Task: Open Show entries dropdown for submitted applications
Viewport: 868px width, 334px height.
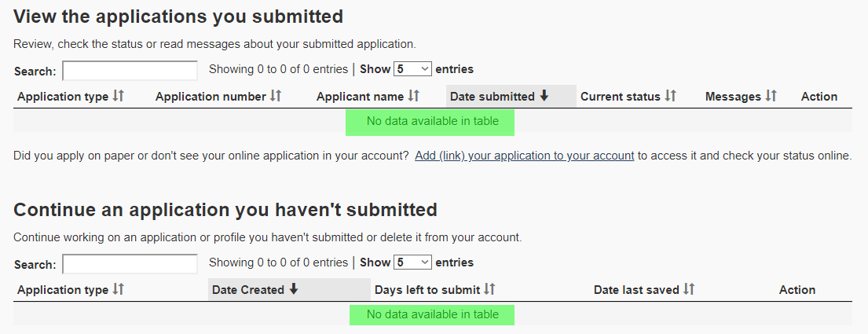Action: click(x=412, y=69)
